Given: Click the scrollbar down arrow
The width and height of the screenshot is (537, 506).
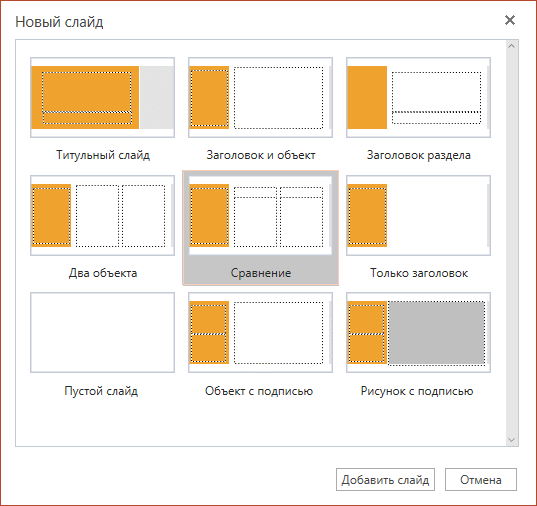Looking at the screenshot, I should (512, 440).
